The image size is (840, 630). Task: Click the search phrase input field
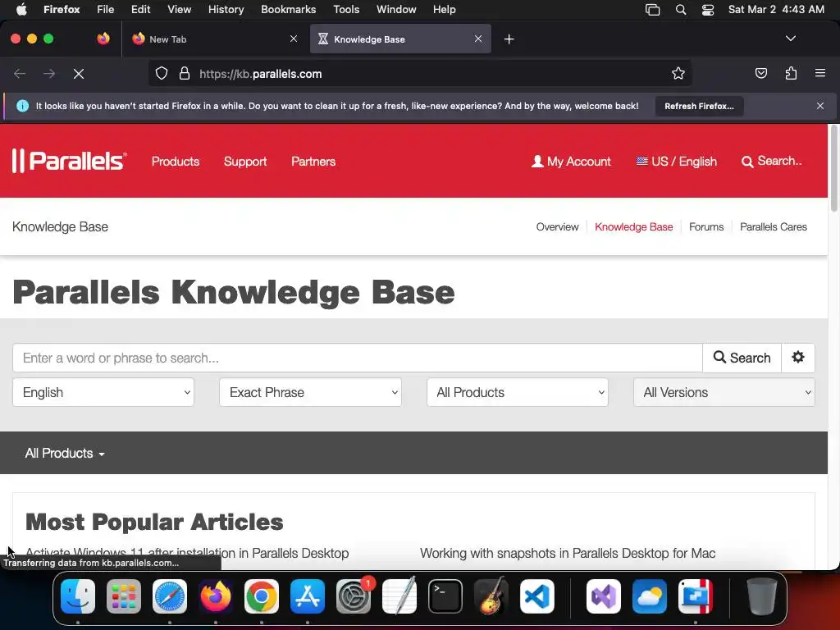pos(358,358)
